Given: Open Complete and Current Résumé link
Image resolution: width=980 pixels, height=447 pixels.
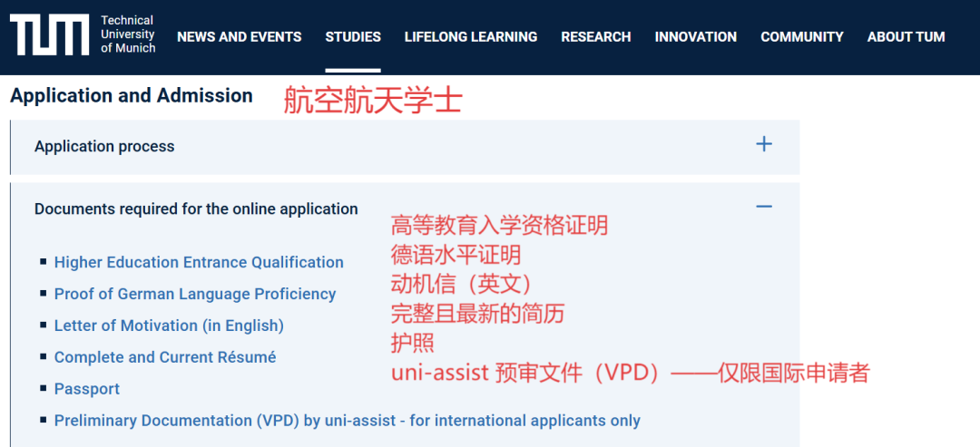Looking at the screenshot, I should (x=165, y=357).
